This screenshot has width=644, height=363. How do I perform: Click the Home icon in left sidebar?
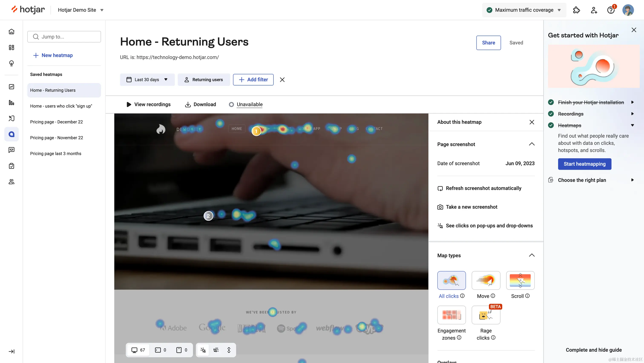11,32
